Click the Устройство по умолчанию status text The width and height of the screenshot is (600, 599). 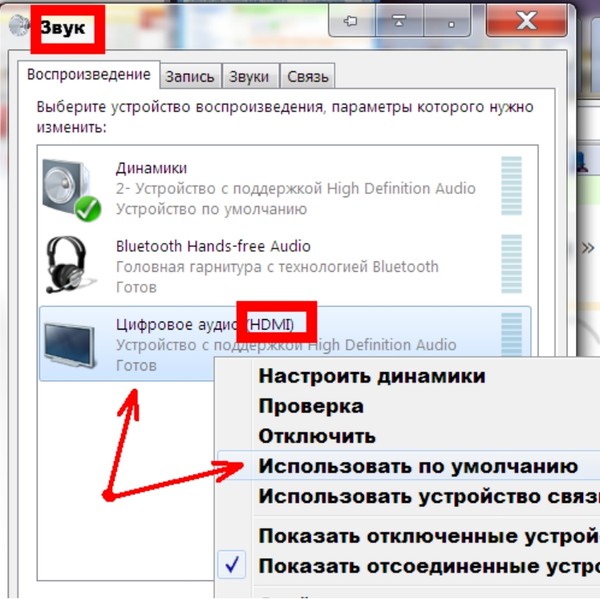click(211, 209)
